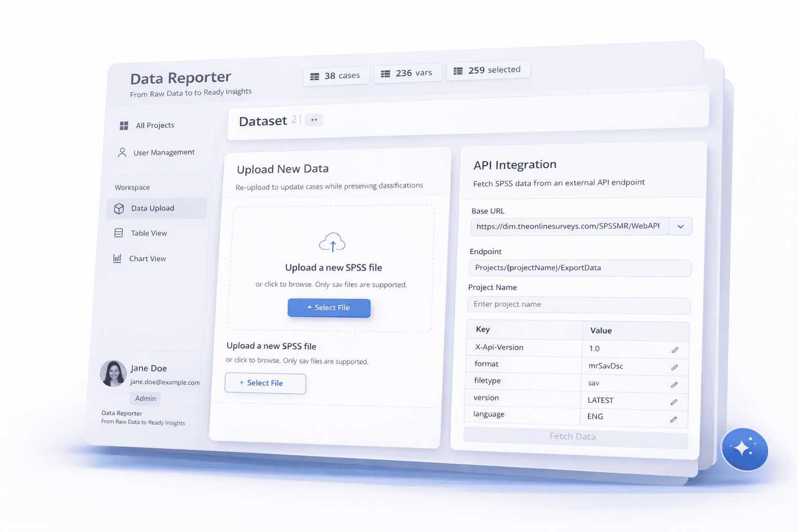The image size is (798, 532).
Task: Click Jane Doe's profile avatar
Action: tap(113, 374)
